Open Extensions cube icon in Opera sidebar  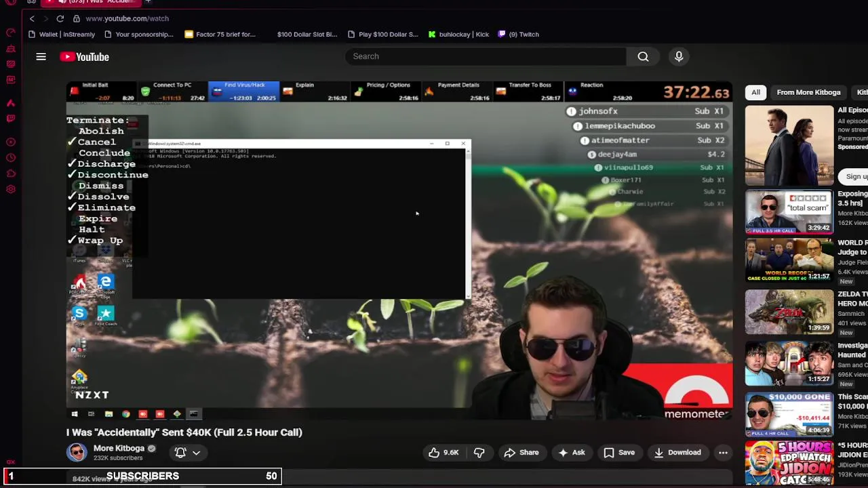coord(11,174)
